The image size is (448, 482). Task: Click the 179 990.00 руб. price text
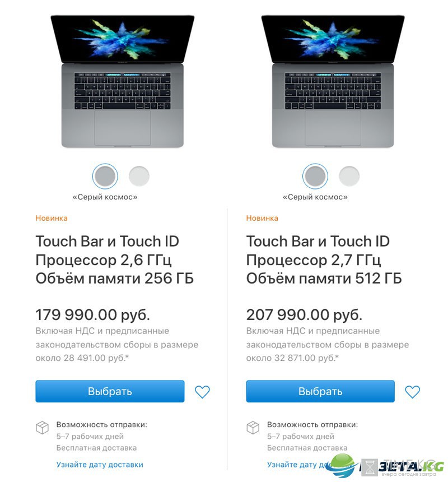pyautogui.click(x=93, y=315)
